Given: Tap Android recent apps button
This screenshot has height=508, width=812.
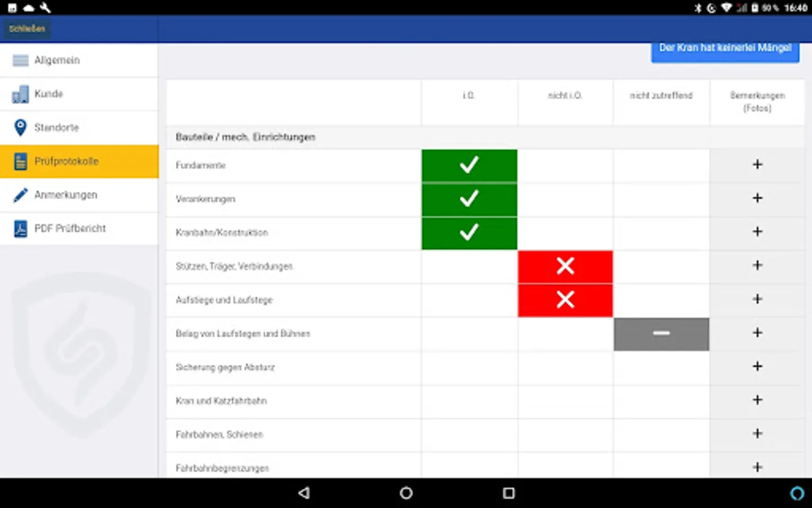Looking at the screenshot, I should [509, 493].
